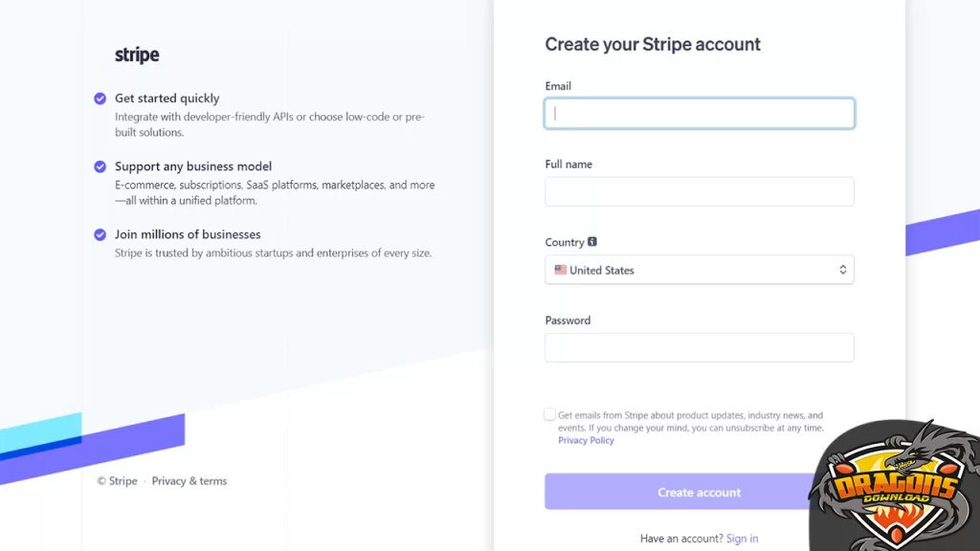This screenshot has height=551, width=980.
Task: Click into the Full name field
Action: (699, 191)
